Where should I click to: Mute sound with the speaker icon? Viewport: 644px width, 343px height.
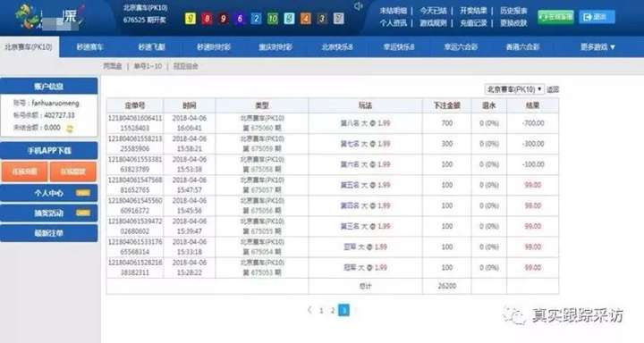[x=358, y=6]
